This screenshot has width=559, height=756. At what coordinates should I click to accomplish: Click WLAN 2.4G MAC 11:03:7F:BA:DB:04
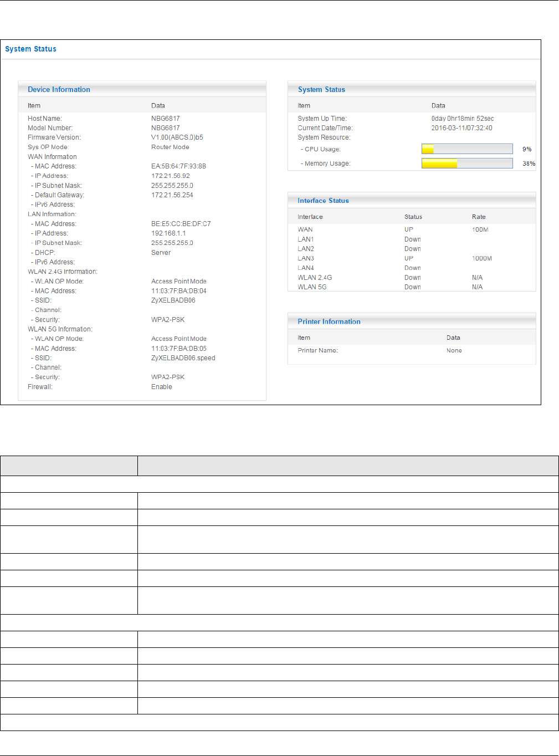tap(179, 291)
